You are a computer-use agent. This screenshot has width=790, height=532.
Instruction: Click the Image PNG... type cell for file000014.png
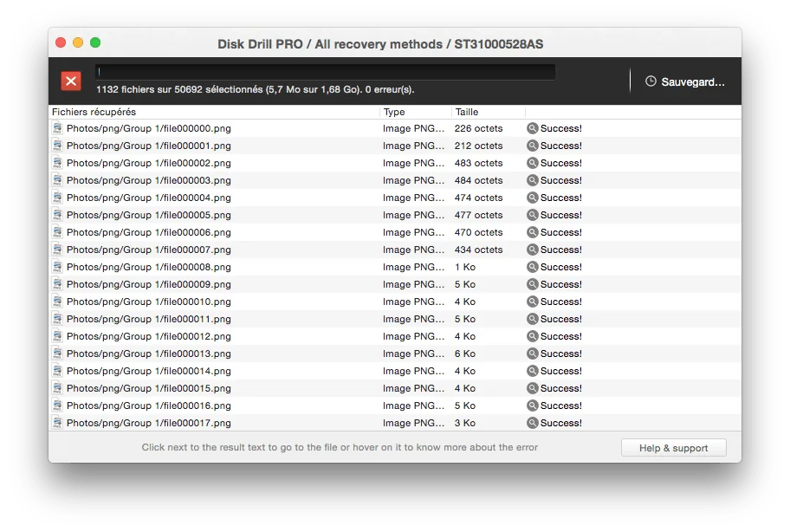coord(414,372)
